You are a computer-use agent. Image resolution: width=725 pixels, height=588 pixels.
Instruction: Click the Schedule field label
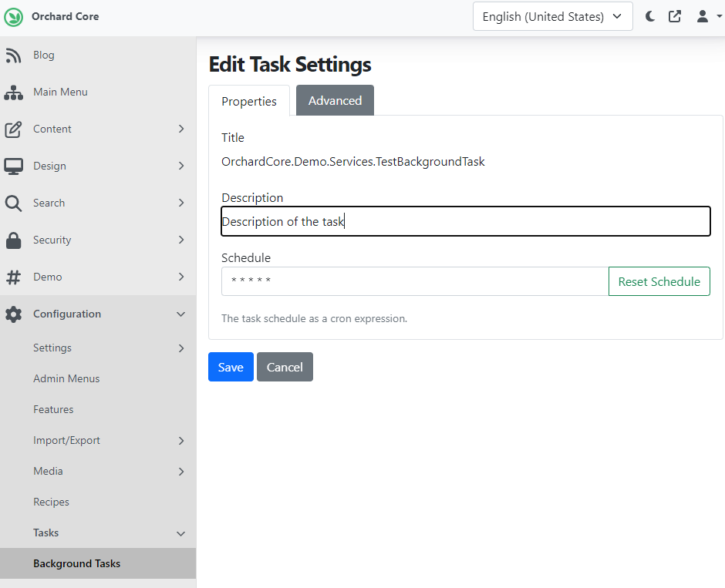coord(246,257)
